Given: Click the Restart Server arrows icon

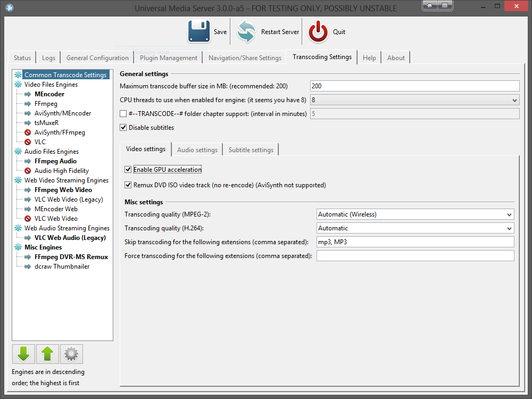Looking at the screenshot, I should (246, 31).
